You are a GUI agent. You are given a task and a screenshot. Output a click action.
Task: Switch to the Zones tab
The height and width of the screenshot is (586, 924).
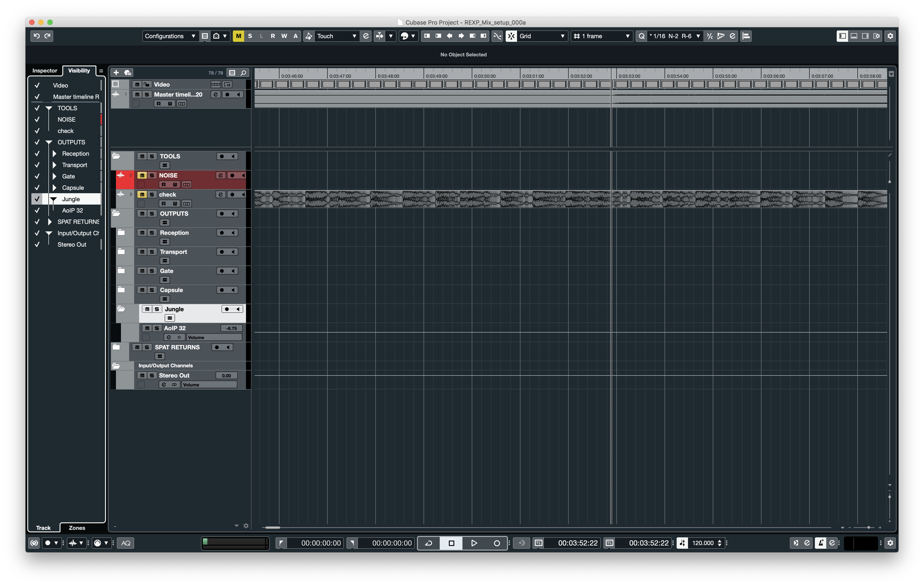(x=77, y=528)
